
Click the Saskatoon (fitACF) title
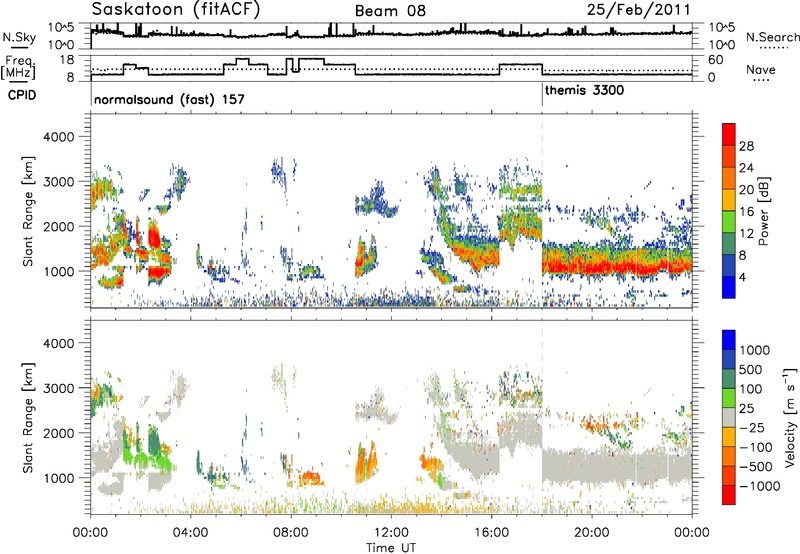click(x=176, y=10)
